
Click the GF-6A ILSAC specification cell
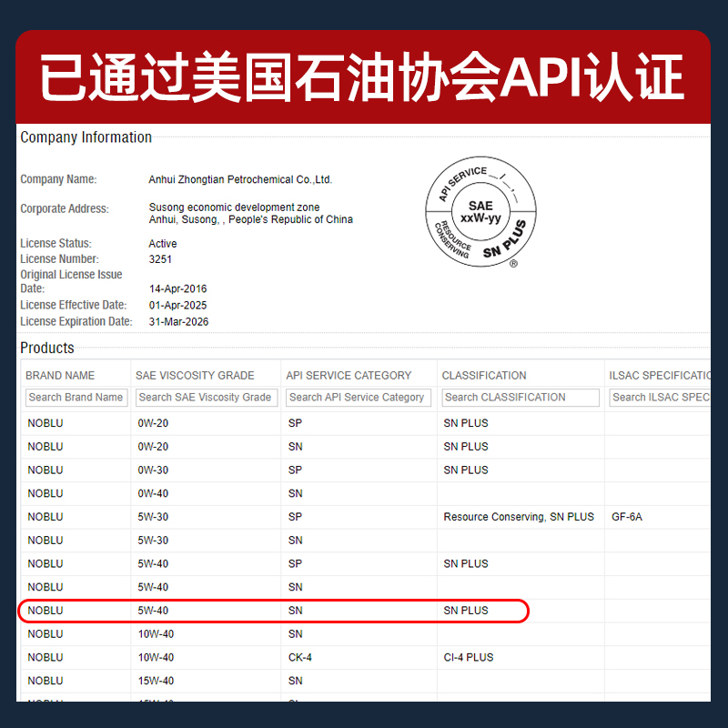[x=627, y=517]
